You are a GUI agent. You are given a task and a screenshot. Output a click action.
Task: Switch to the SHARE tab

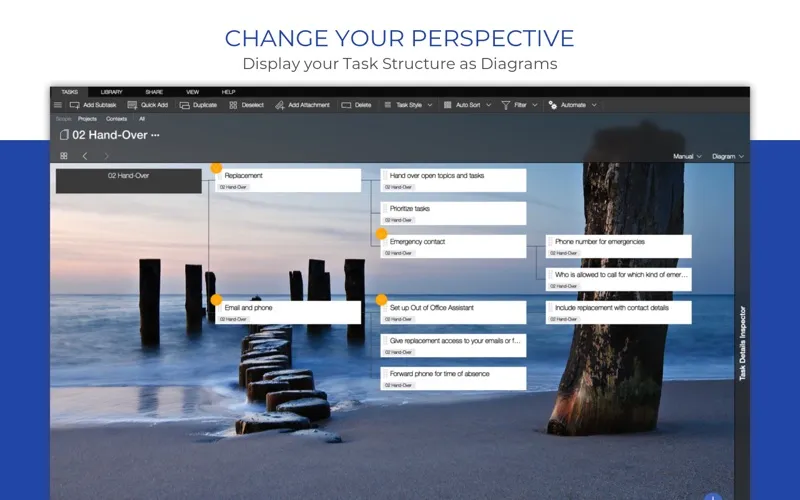pyautogui.click(x=154, y=92)
